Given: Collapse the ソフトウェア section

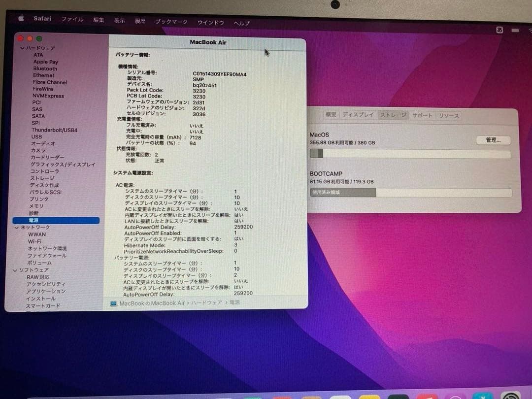Looking at the screenshot, I should 15,270.
